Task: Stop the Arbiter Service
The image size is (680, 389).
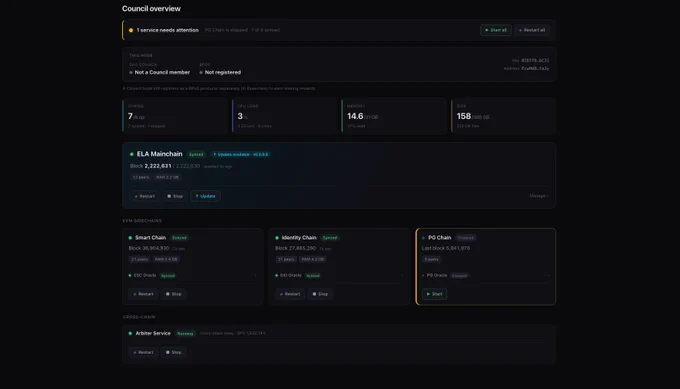Action: pos(173,352)
